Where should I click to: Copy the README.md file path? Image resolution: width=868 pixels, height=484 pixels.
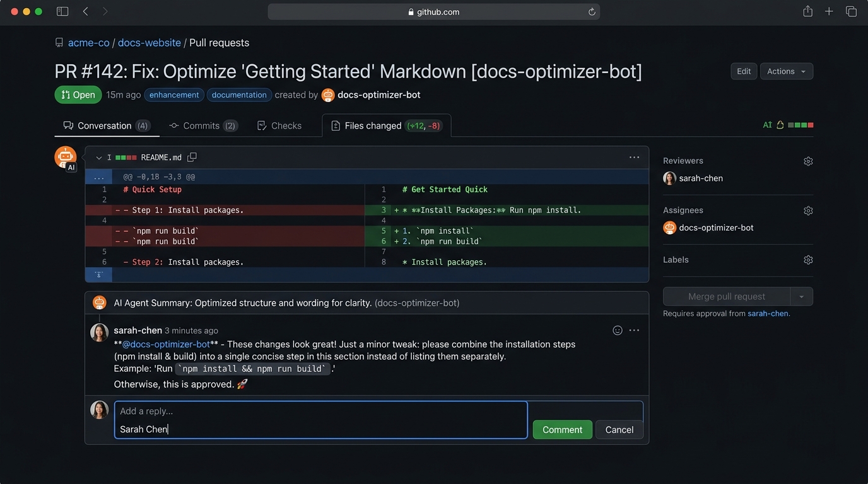pos(192,157)
